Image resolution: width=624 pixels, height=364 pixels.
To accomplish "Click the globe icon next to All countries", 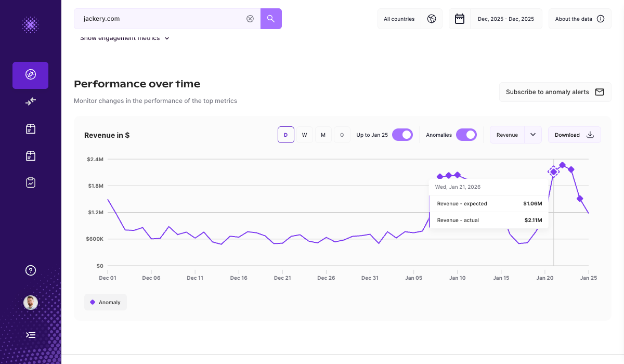I will 432,18.
